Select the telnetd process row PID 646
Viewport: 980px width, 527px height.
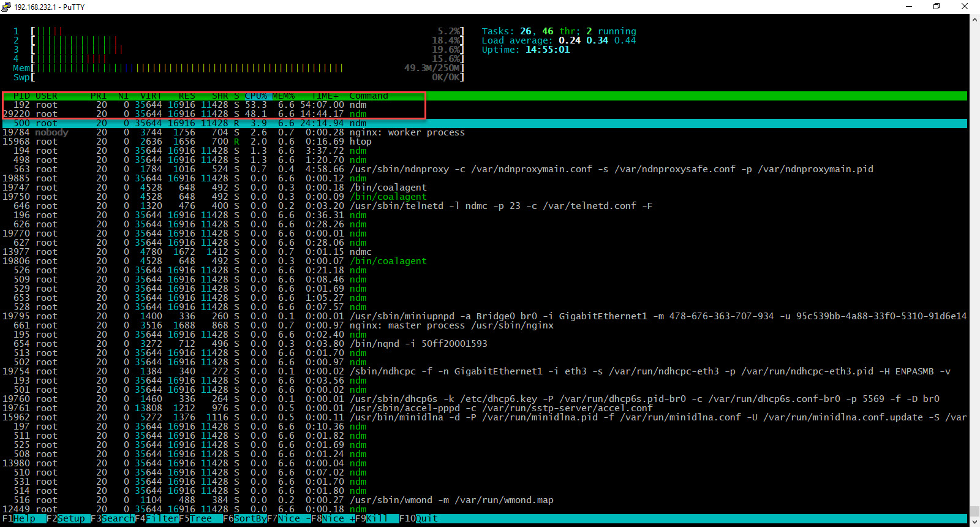tap(484, 206)
